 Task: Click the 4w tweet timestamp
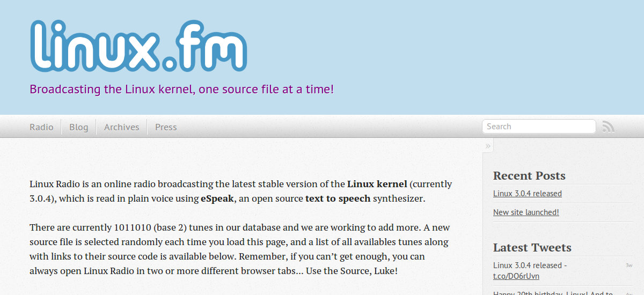pyautogui.click(x=629, y=293)
